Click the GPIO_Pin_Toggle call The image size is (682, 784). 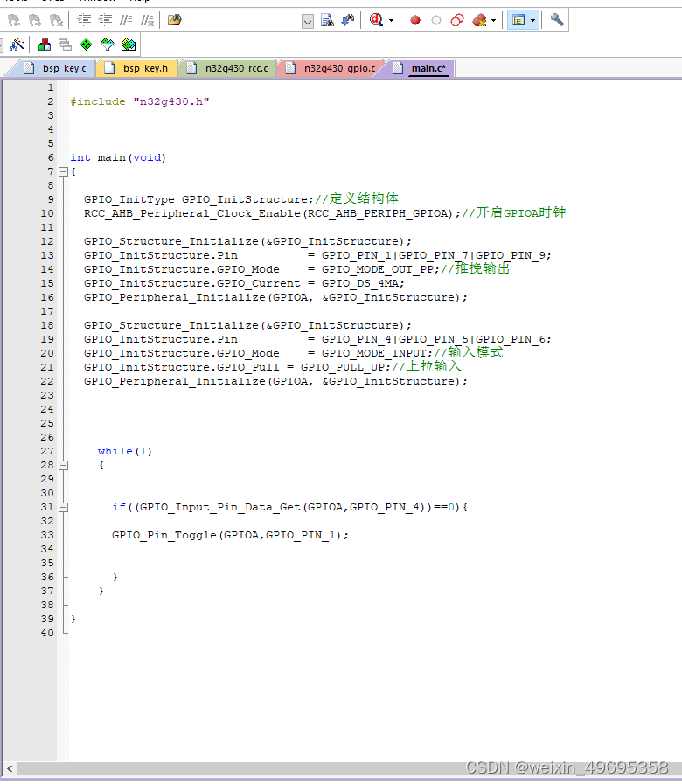coord(230,536)
